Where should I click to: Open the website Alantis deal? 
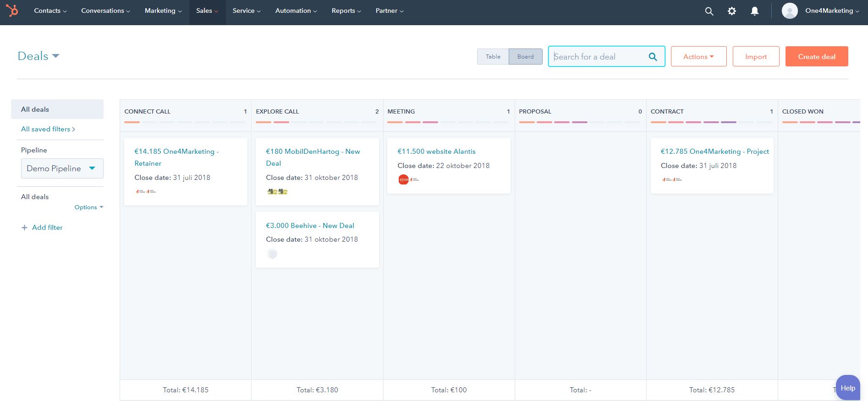tap(436, 152)
